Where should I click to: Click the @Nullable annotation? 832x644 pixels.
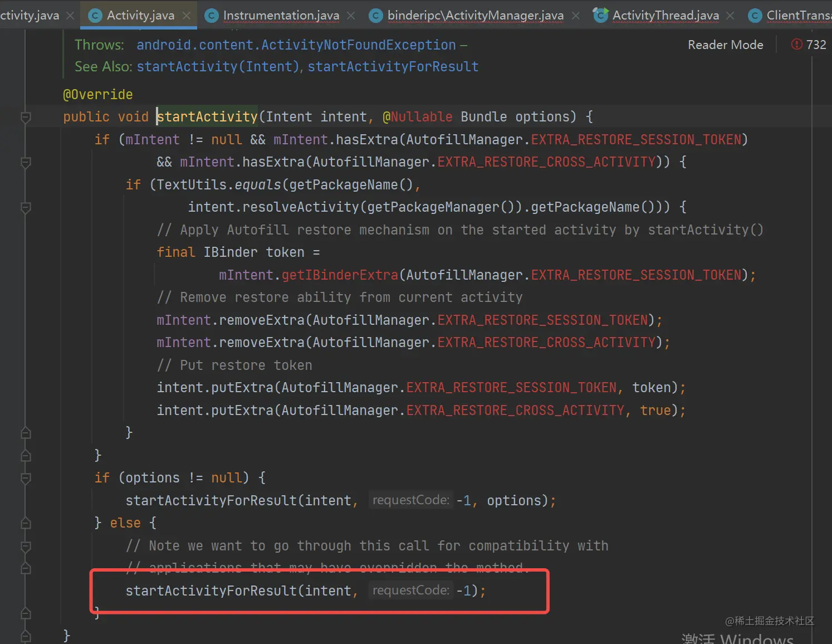[418, 117]
